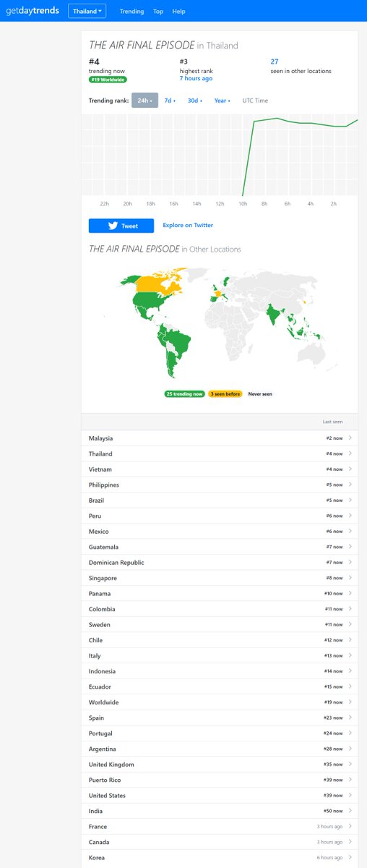Click the green trend line peak in chart
This screenshot has width=367, height=868.
click(x=277, y=118)
